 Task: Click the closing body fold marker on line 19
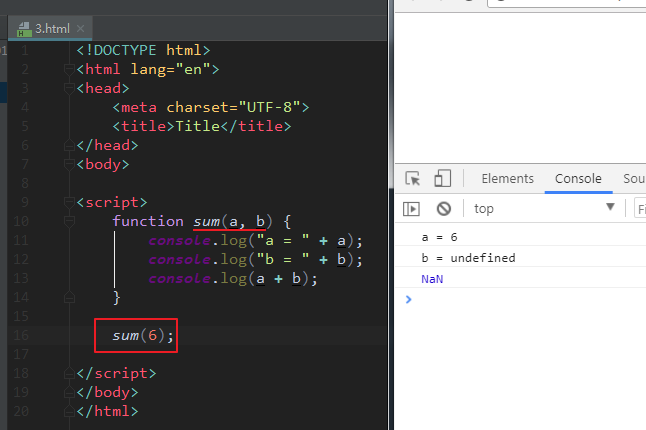(69, 392)
